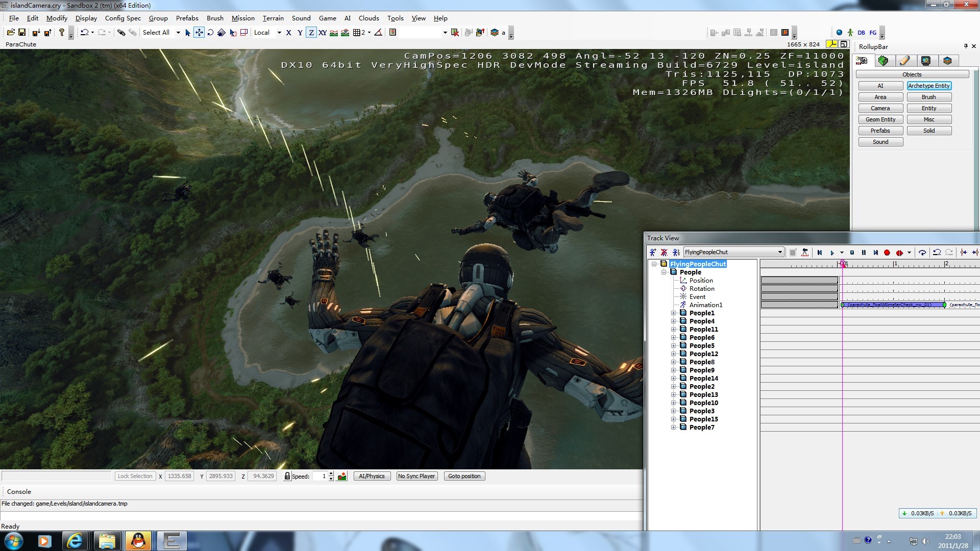Toggle No Sync Player
980x551 pixels.
416,476
